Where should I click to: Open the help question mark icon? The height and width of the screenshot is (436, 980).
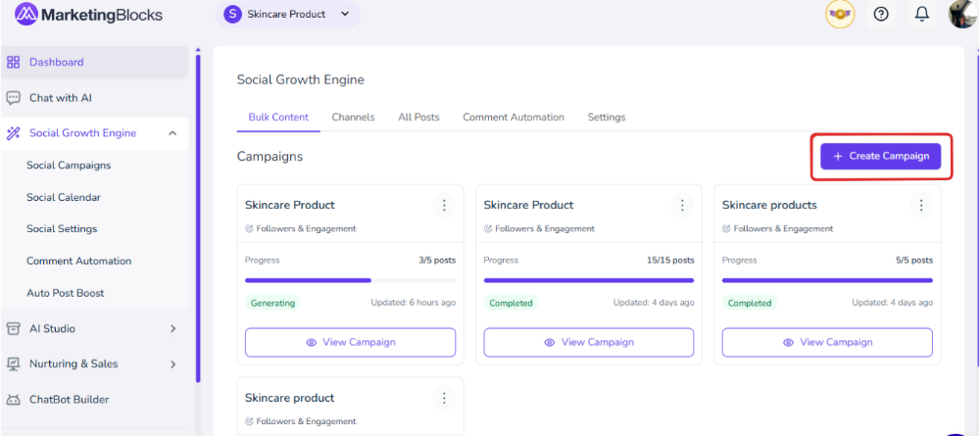coord(881,15)
